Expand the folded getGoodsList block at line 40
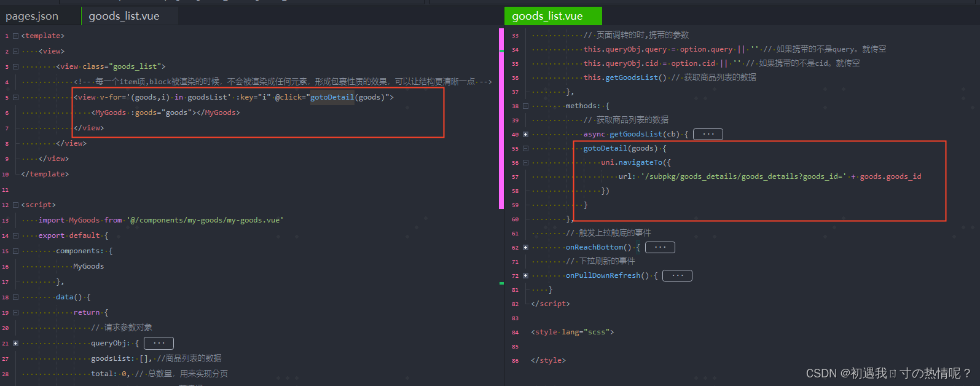980x386 pixels. click(x=525, y=135)
